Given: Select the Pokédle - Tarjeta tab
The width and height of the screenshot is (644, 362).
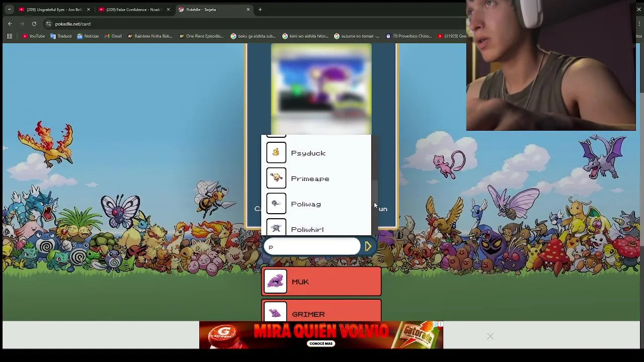Looking at the screenshot, I should [213, 9].
